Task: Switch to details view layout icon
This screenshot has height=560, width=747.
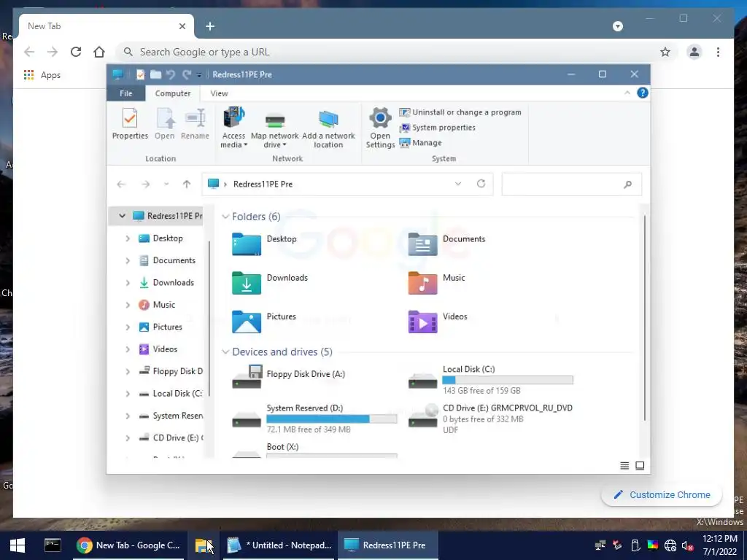Action: (x=624, y=466)
